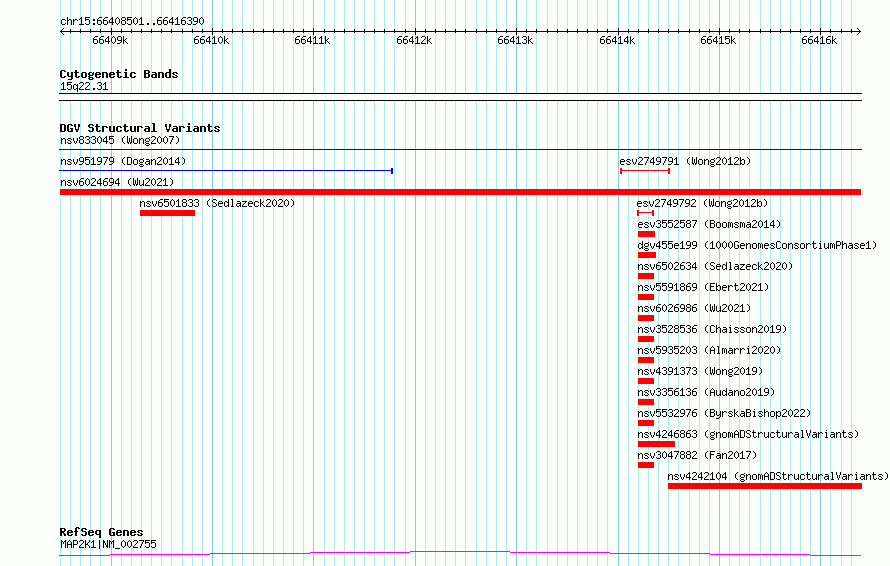Open the MAP2K1|NM_002755 gene label

(x=108, y=544)
